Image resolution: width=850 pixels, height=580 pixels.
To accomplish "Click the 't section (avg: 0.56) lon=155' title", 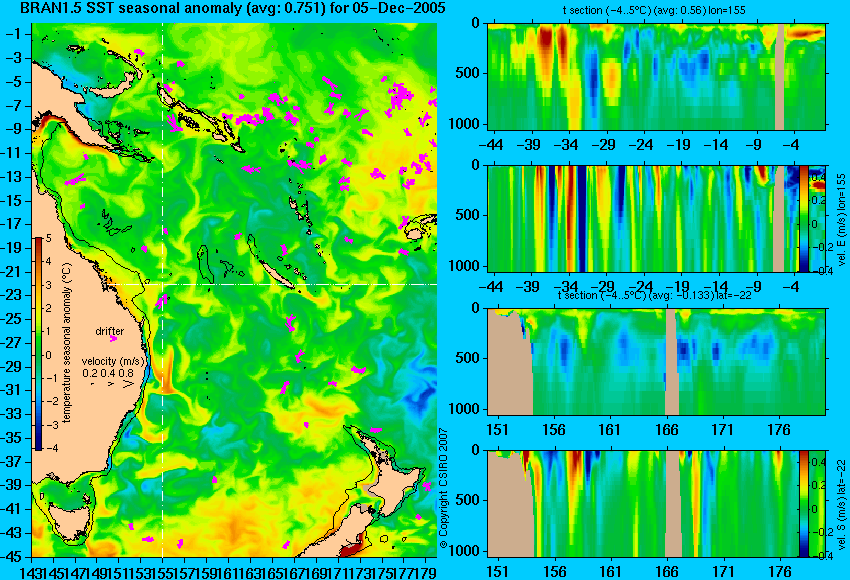I will click(656, 10).
